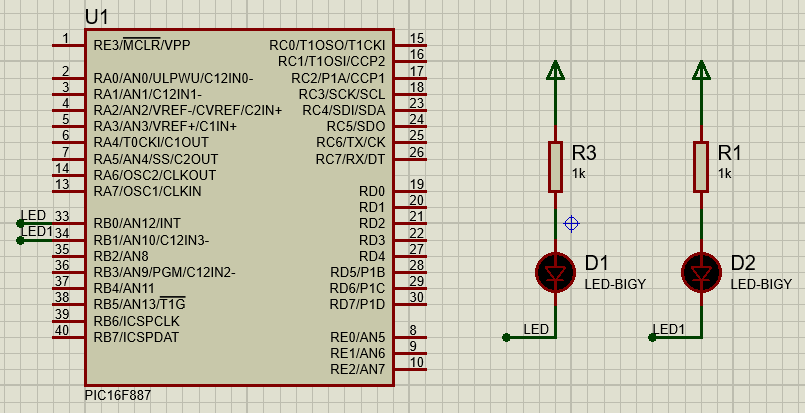
Task: Click the LED wire endpoint below D1
Action: (x=508, y=337)
